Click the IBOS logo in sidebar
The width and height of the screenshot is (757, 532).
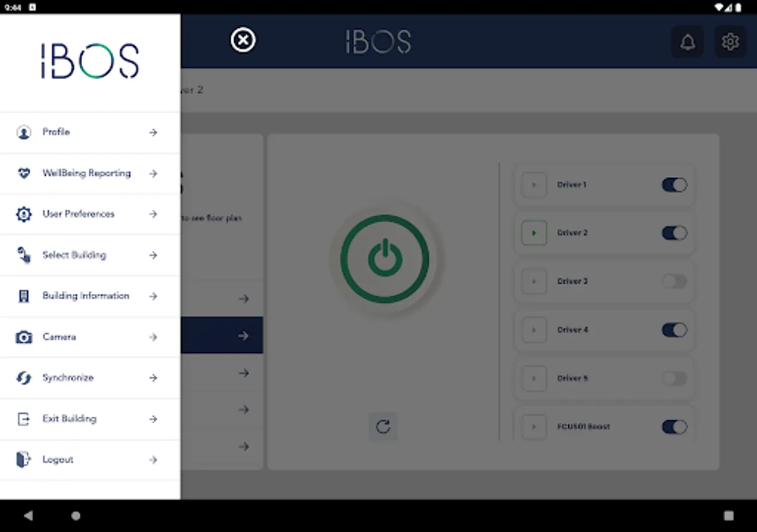tap(90, 61)
